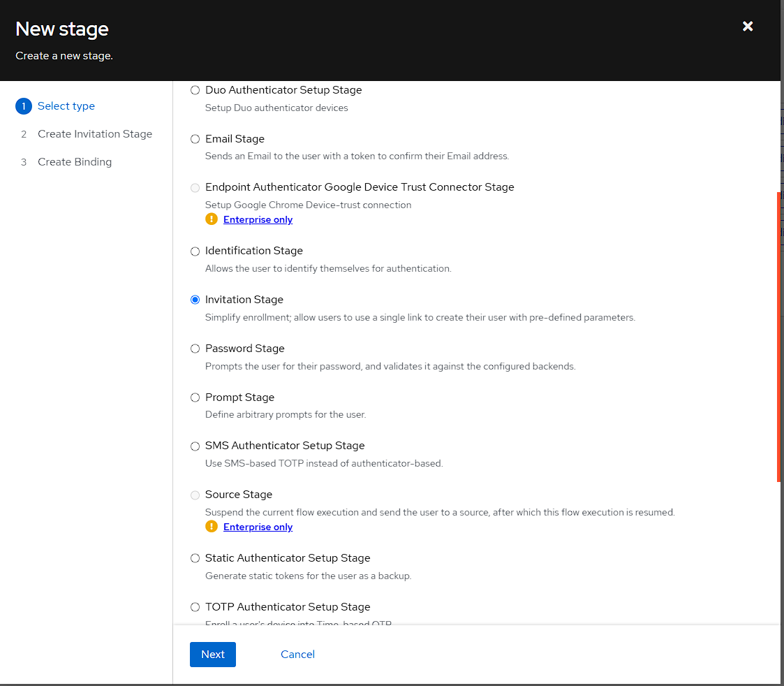The width and height of the screenshot is (784, 686).
Task: Select TOTP Authenticator Setup Stage
Action: click(x=195, y=607)
